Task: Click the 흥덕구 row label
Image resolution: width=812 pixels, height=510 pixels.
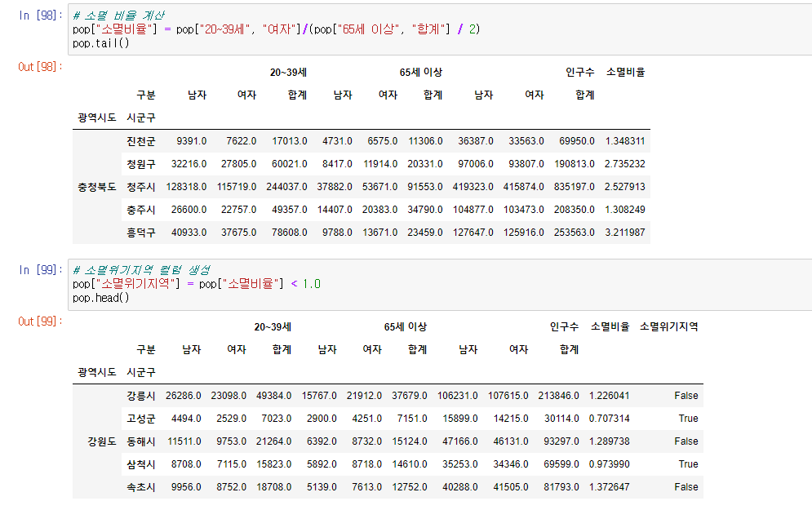Action: 141,233
